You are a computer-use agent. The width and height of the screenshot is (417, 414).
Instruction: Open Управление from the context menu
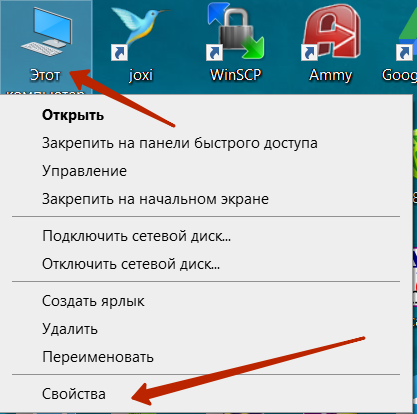(84, 171)
